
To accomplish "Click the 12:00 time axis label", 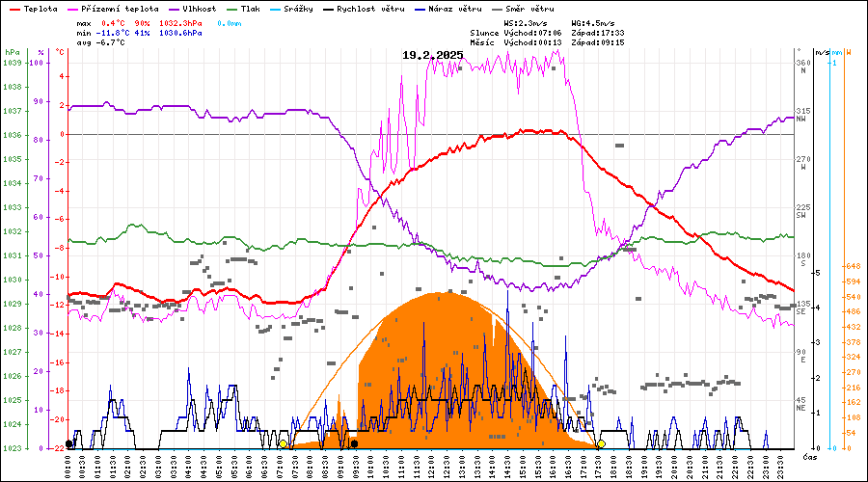I will tap(429, 465).
